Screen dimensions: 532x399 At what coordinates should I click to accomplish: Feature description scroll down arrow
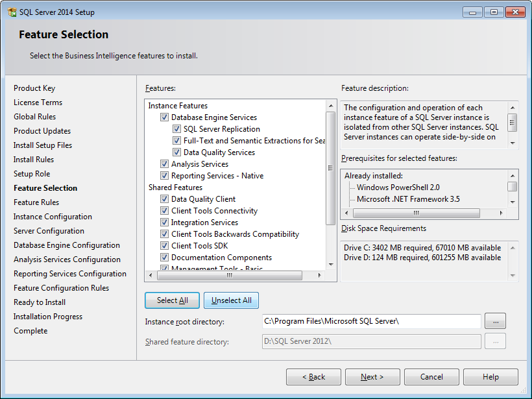[513, 143]
